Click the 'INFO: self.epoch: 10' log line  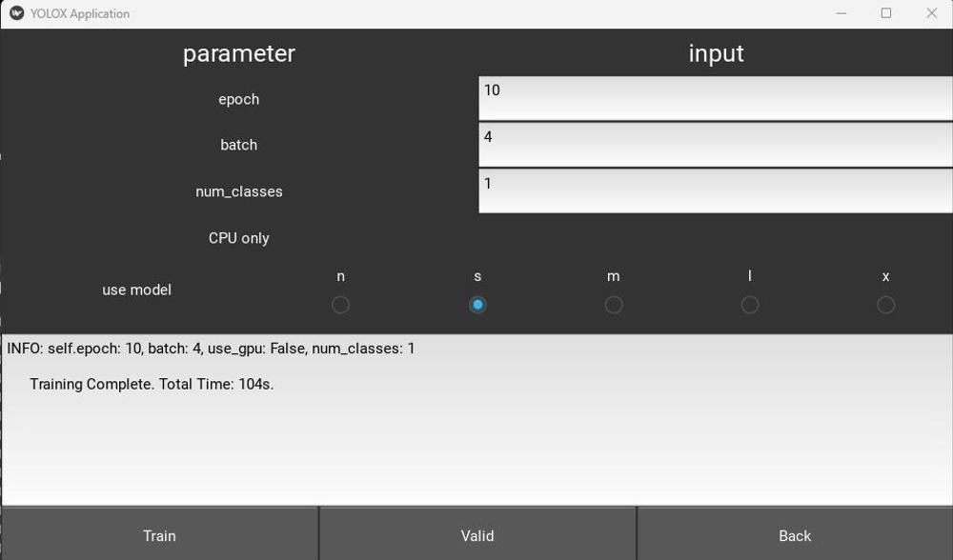click(x=211, y=349)
